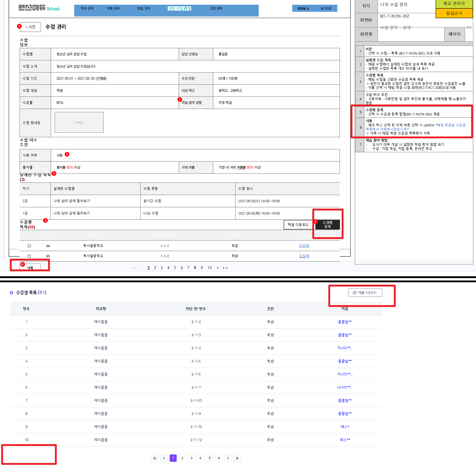Go to first page in lower student list
This screenshot has height=466, width=476.
tap(155, 458)
